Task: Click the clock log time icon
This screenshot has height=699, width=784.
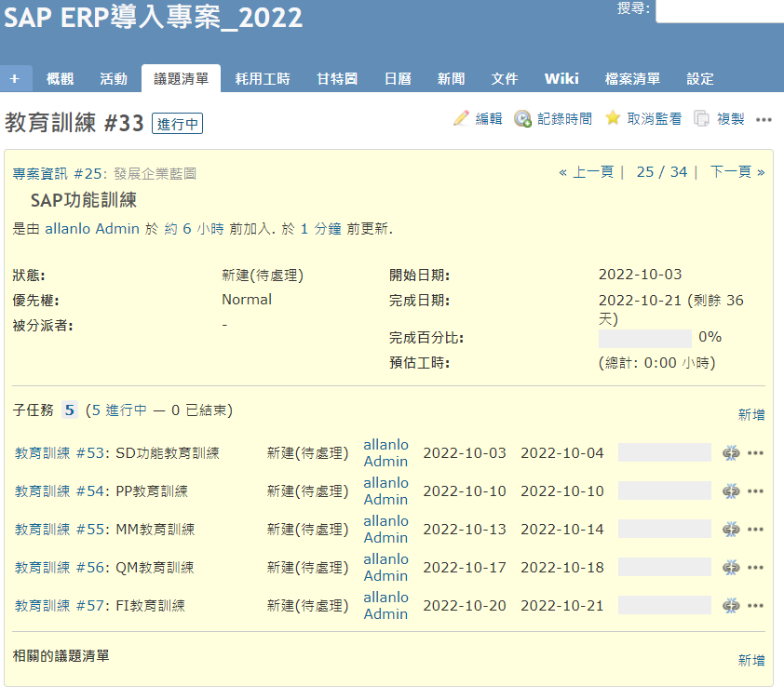Action: click(x=522, y=119)
